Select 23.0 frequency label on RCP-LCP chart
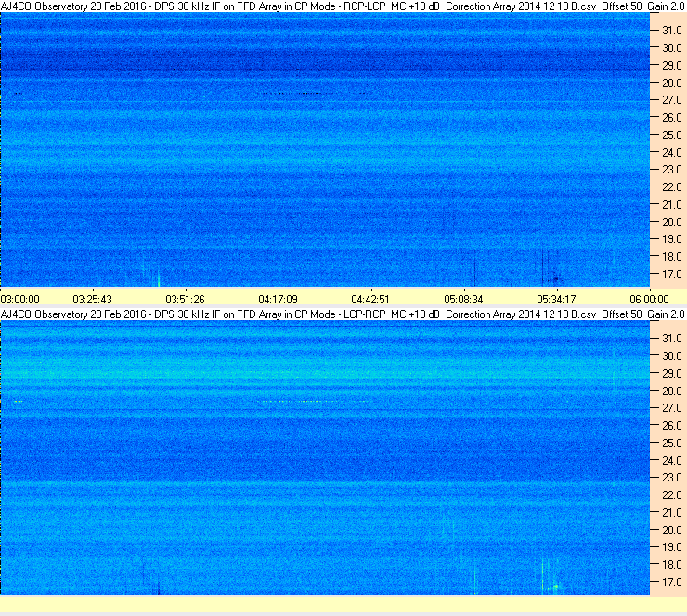This screenshot has width=687, height=616. (x=672, y=170)
